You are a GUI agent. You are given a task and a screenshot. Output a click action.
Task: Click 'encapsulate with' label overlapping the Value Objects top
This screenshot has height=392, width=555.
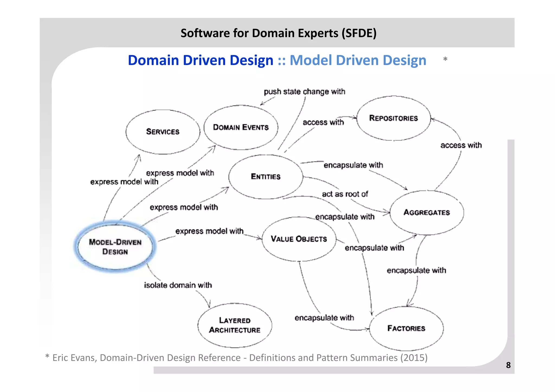pyautogui.click(x=345, y=217)
